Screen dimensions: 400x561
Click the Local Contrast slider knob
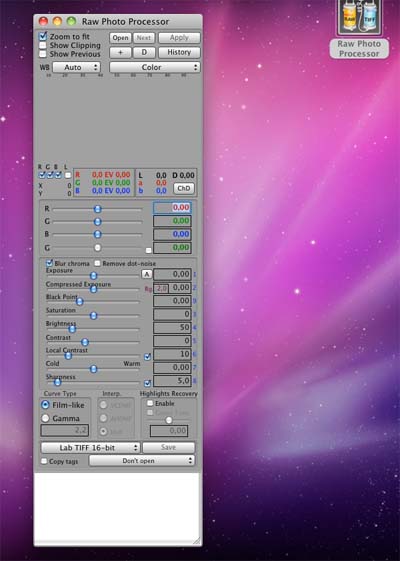(68, 356)
